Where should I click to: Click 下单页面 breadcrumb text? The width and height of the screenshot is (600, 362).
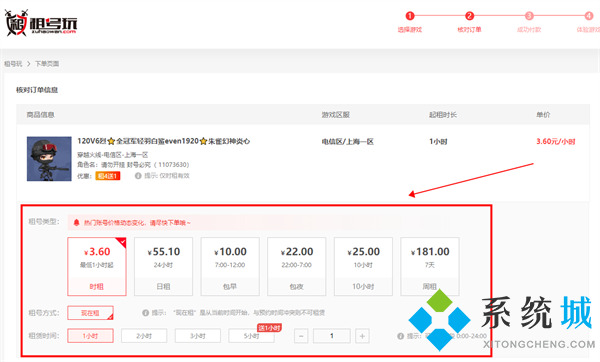click(x=47, y=64)
